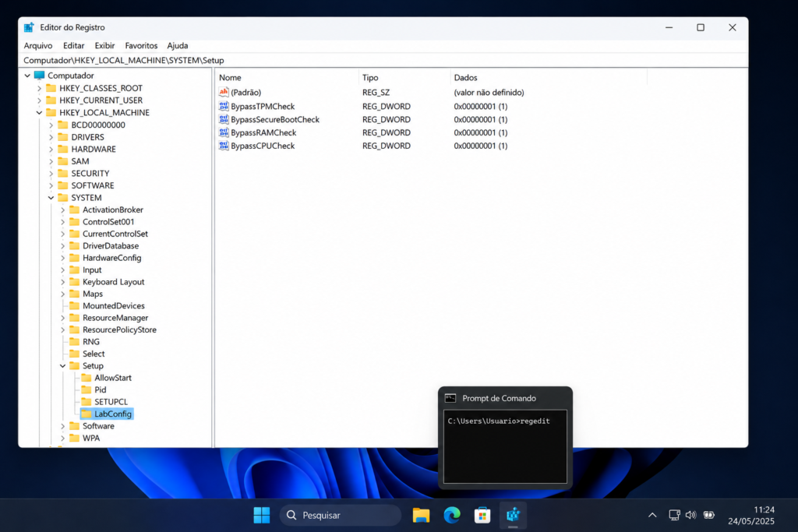This screenshot has width=798, height=532.
Task: Select the Select key in SYSTEM
Action: 94,354
